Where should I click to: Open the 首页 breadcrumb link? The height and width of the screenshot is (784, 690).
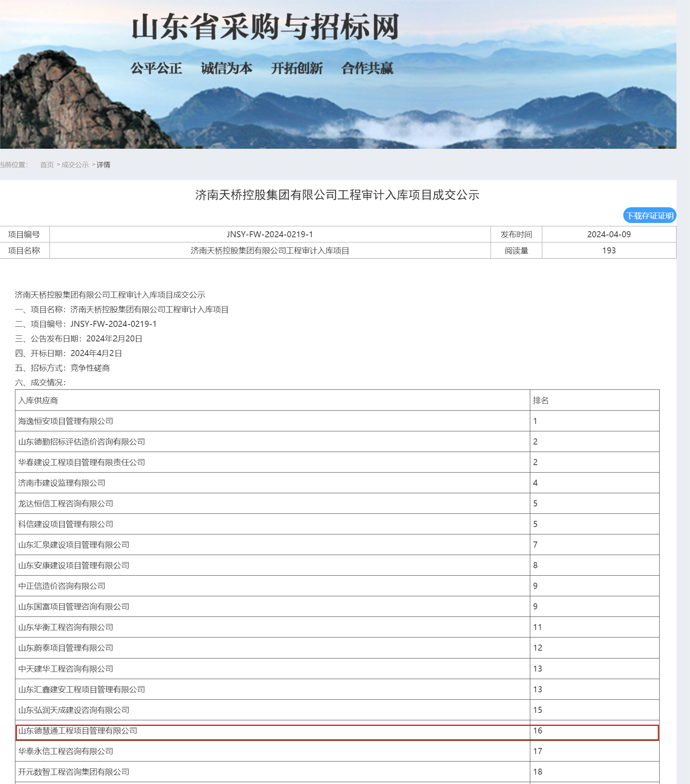pos(46,165)
